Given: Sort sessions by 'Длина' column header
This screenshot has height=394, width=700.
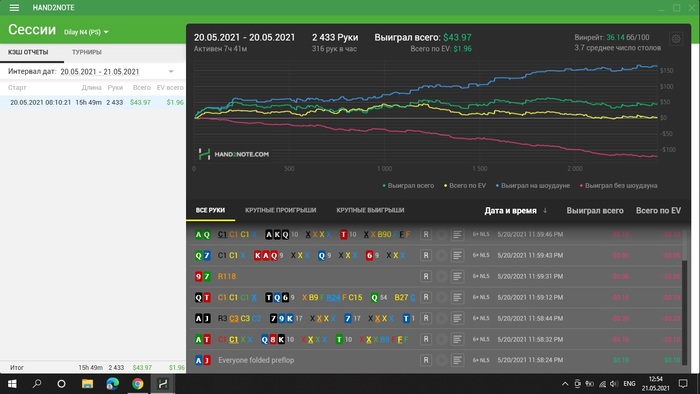Looking at the screenshot, I should click(x=91, y=87).
